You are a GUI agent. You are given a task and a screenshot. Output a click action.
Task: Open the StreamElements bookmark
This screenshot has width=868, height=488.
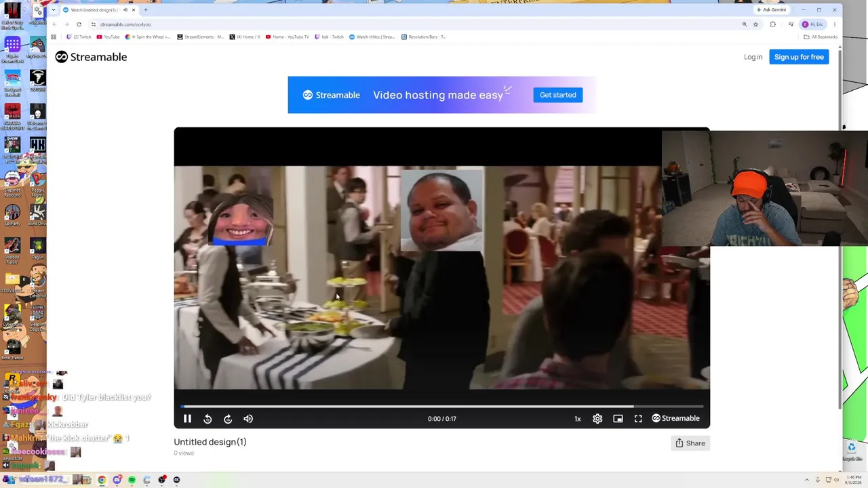click(200, 37)
